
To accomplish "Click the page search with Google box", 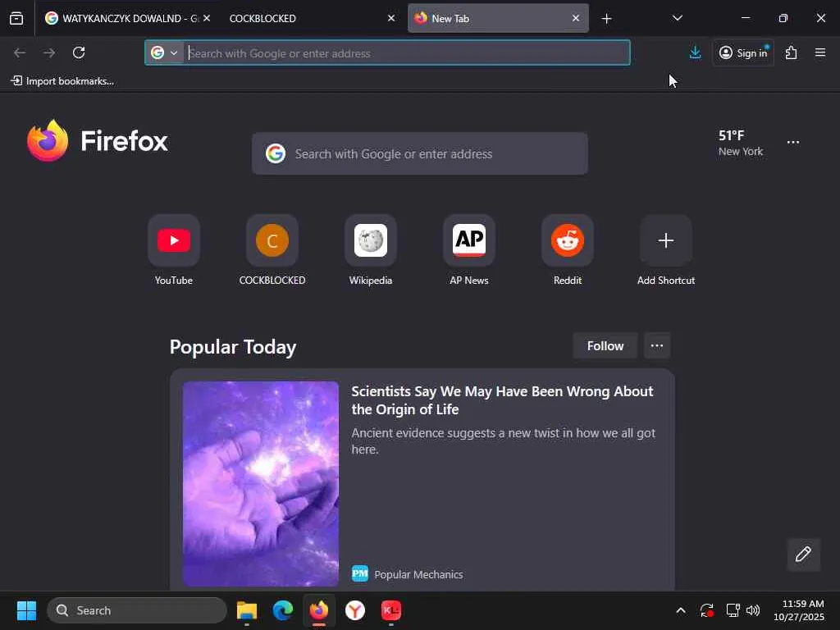I will point(420,153).
